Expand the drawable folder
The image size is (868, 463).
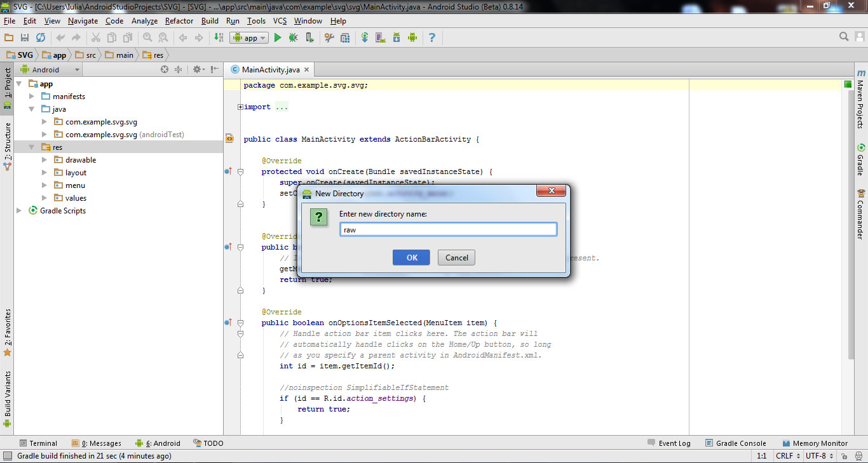coord(44,160)
